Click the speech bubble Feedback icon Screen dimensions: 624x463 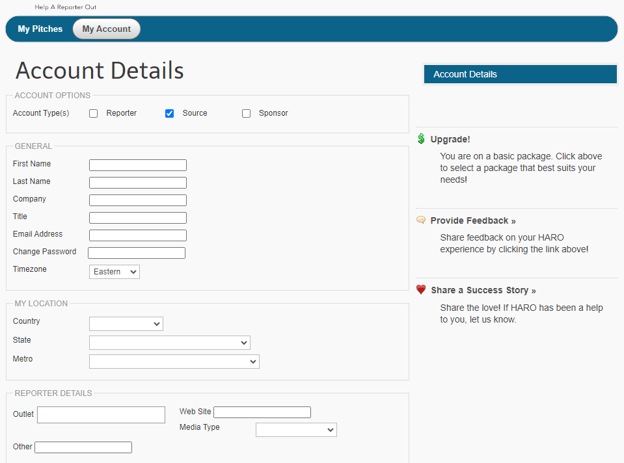421,220
